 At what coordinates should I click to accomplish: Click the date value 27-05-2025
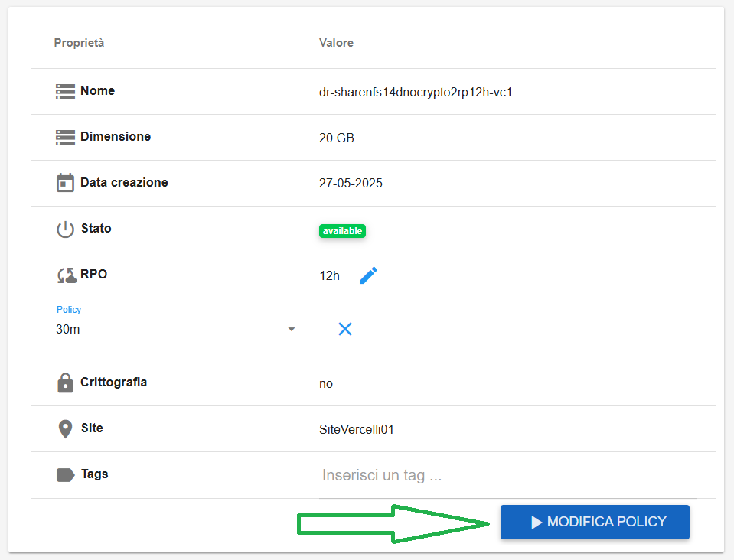351,183
